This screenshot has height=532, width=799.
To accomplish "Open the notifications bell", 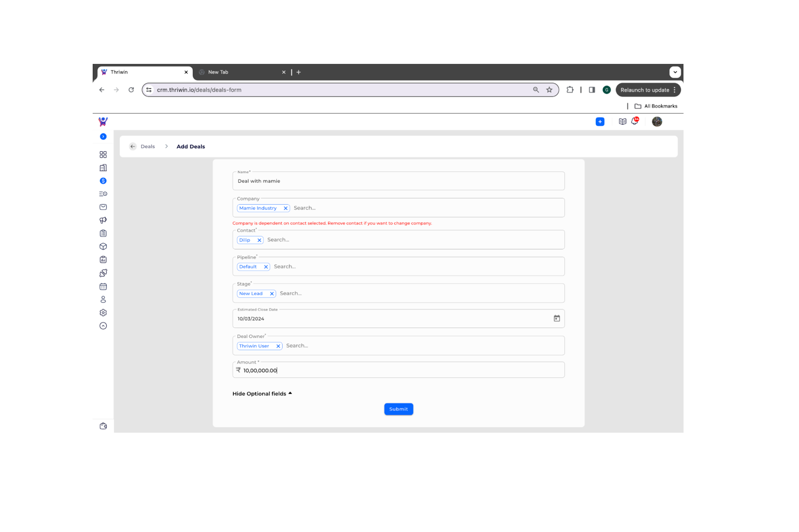I will point(635,121).
